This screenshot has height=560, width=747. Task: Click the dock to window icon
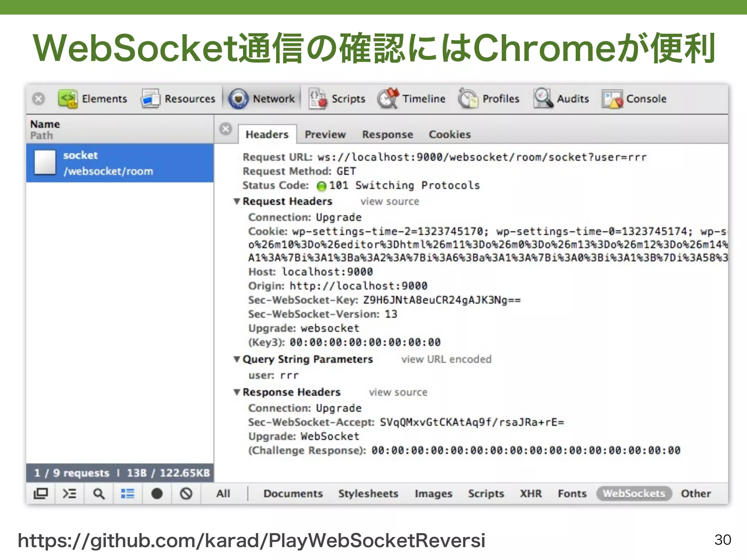click(x=40, y=494)
